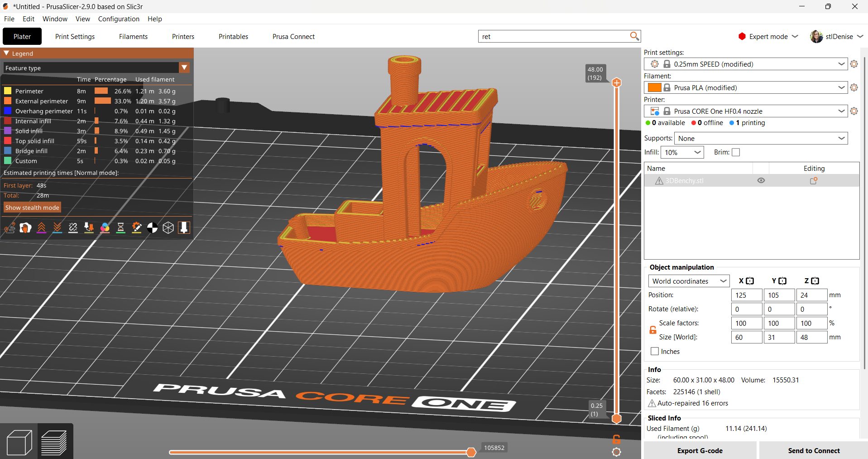The height and width of the screenshot is (459, 868).
Task: Toggle color changes display icon
Action: 105,228
